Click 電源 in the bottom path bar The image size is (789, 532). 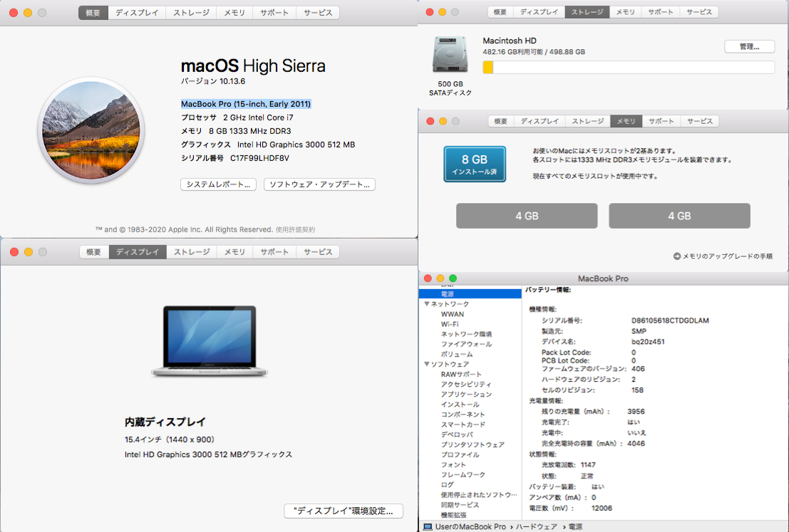576,526
